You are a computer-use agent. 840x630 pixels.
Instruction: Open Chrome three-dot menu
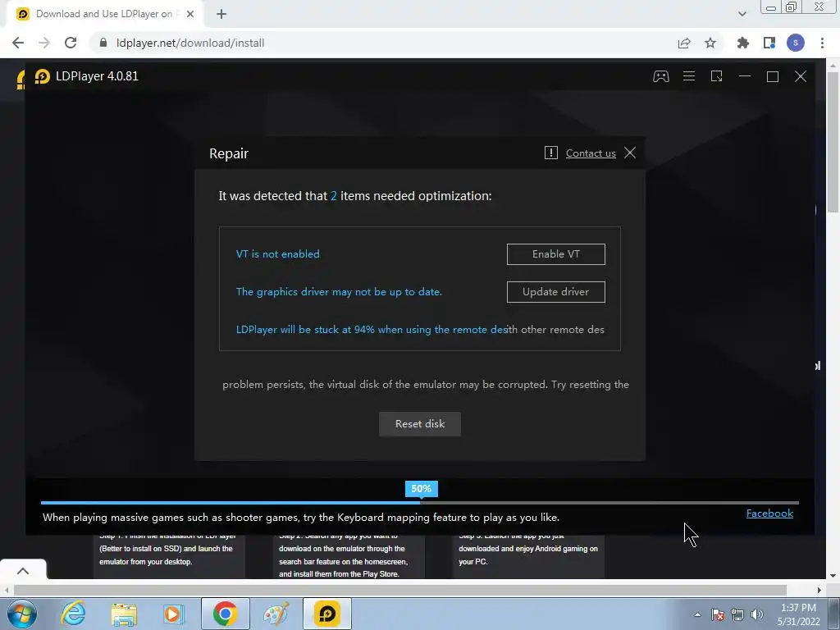point(822,43)
